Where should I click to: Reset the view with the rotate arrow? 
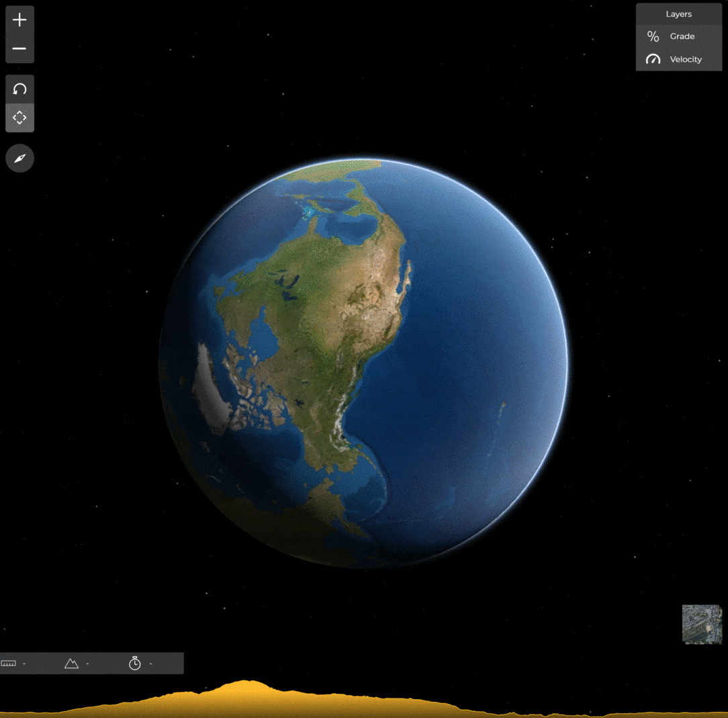(19, 89)
